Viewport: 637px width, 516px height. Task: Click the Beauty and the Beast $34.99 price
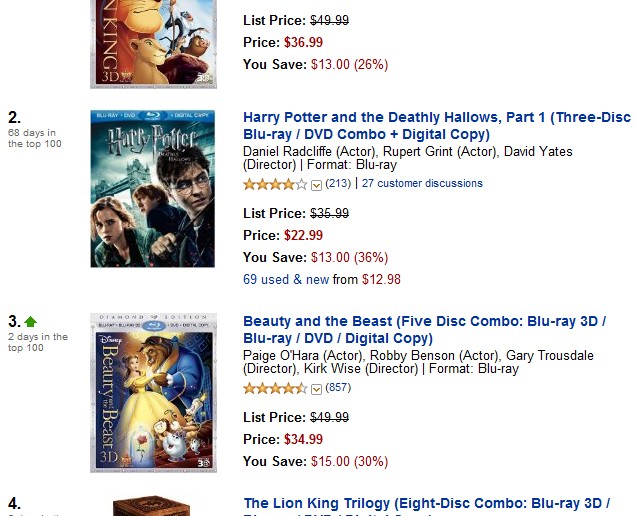[x=302, y=440]
